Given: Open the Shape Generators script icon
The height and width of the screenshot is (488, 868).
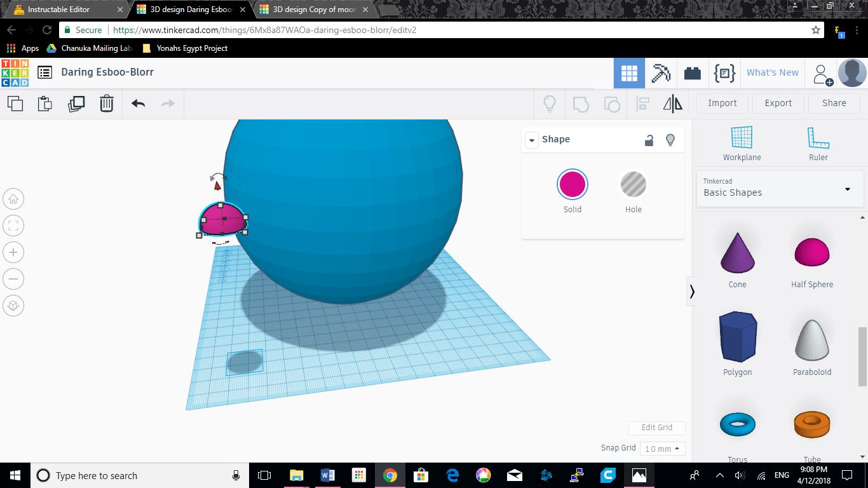Looking at the screenshot, I should point(724,73).
